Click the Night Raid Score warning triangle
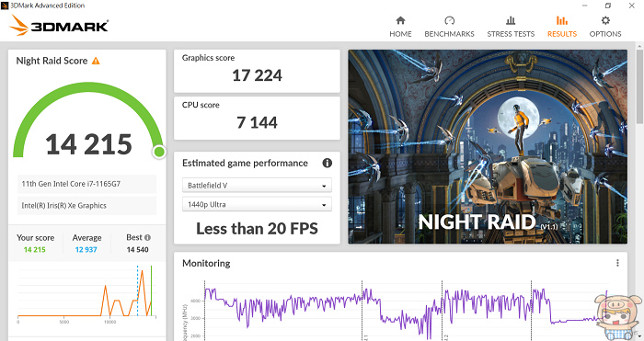644x341 pixels. pos(96,61)
